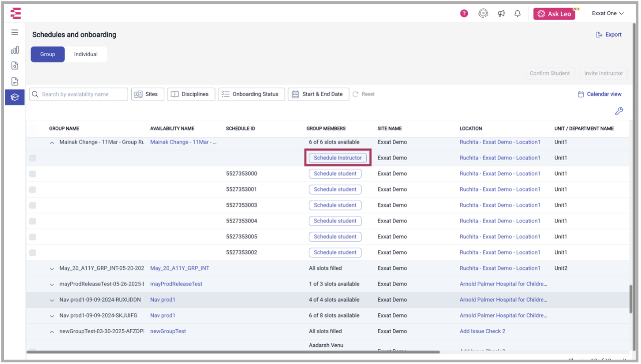
Task: Open the Exxat One account dropdown
Action: 607,14
